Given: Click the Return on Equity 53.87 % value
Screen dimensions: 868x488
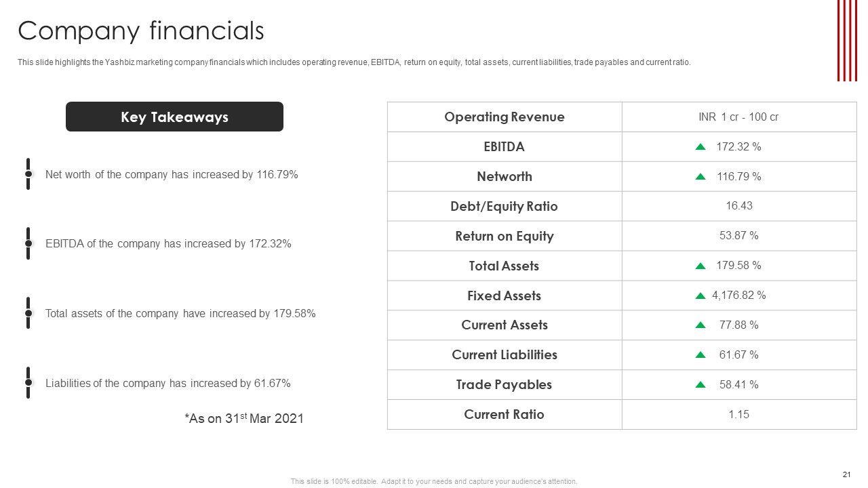Looking at the screenshot, I should tap(738, 236).
